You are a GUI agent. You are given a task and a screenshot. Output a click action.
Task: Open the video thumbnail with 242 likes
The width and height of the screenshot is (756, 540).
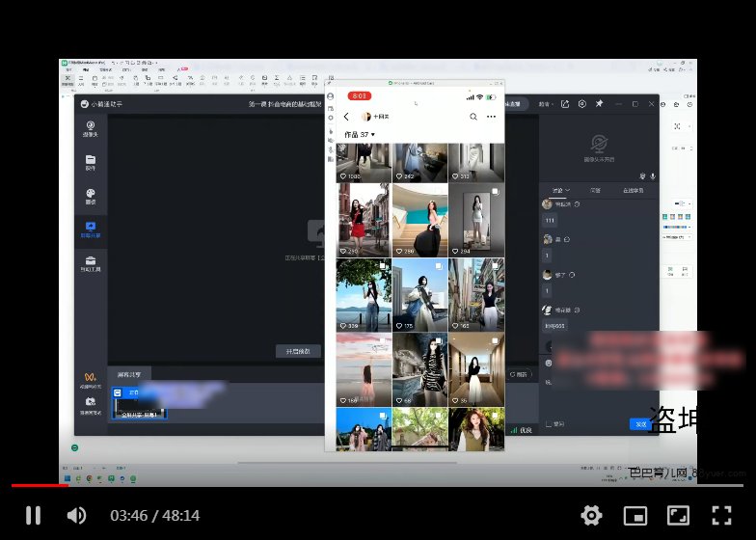420,162
